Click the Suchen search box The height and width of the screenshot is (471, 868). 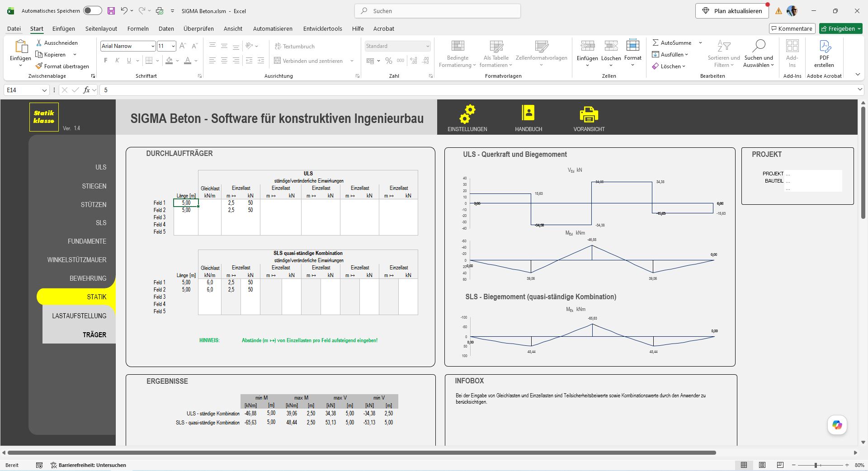438,11
